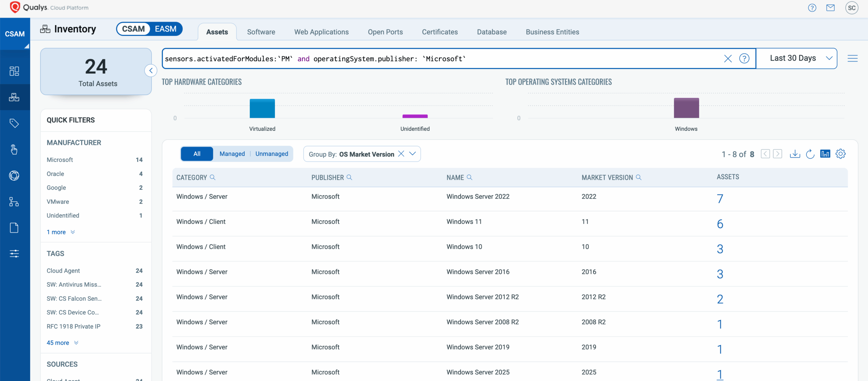868x381 pixels.
Task: Select the Windows Server 2019 name cell
Action: point(478,347)
